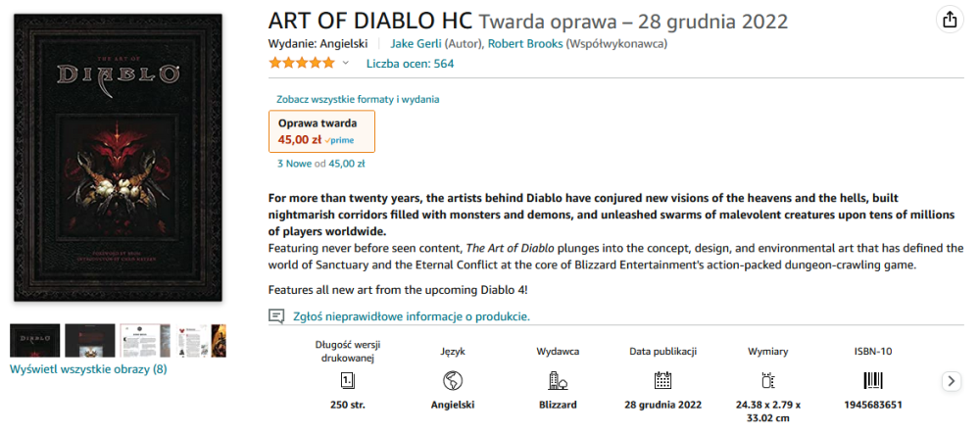Open Wyświetl wszystkie obrazy (8) link

click(88, 369)
